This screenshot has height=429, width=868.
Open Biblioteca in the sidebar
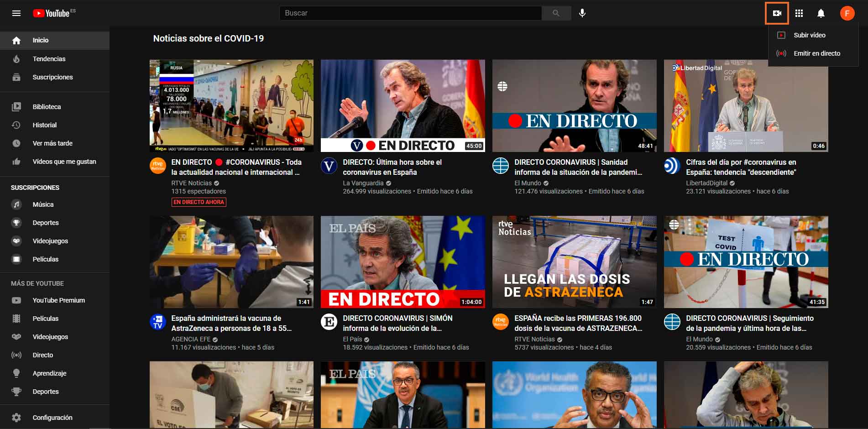pos(55,107)
